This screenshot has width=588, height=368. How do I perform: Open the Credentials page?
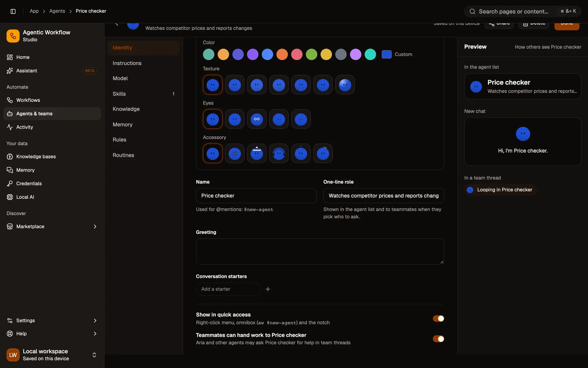[52, 183]
